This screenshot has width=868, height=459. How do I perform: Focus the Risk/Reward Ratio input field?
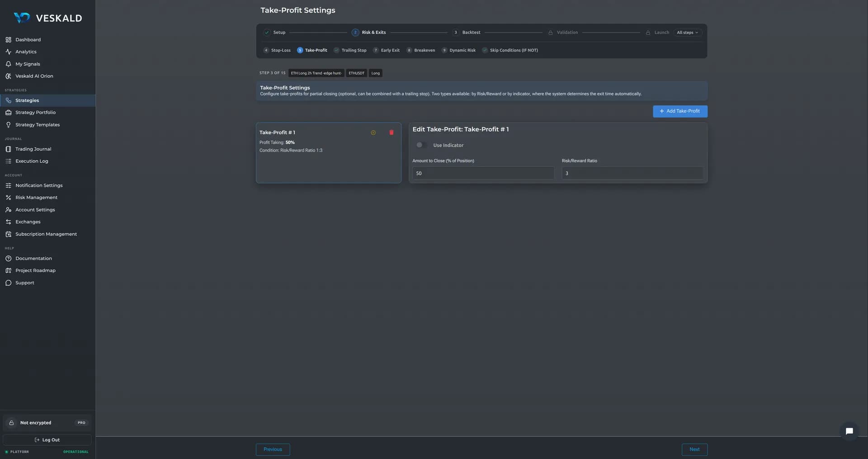click(x=632, y=173)
